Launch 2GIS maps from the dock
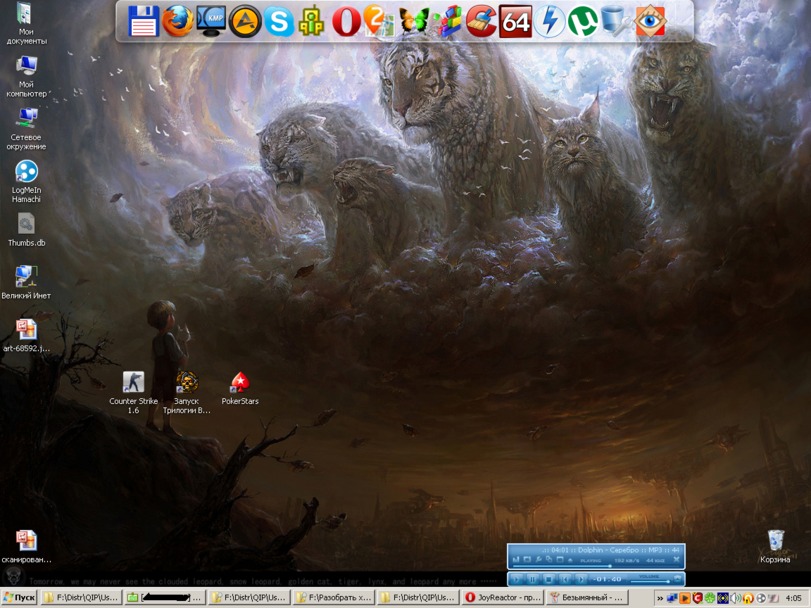Viewport: 811px width, 608px height. point(379,21)
